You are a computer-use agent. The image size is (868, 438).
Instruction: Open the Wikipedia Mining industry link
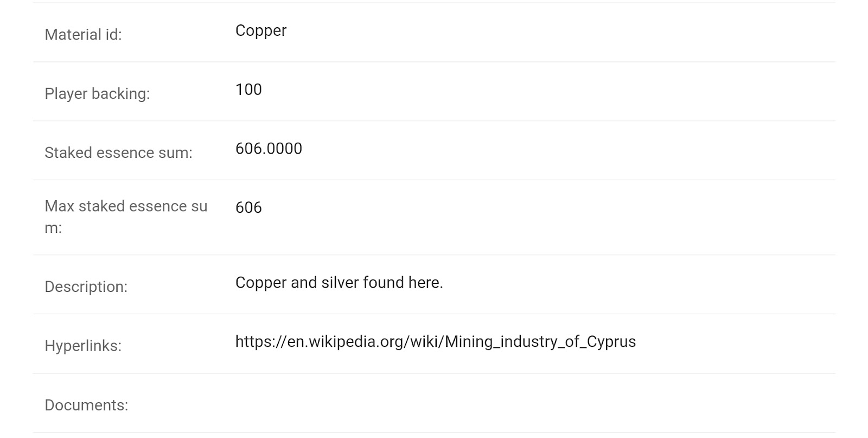pyautogui.click(x=435, y=342)
